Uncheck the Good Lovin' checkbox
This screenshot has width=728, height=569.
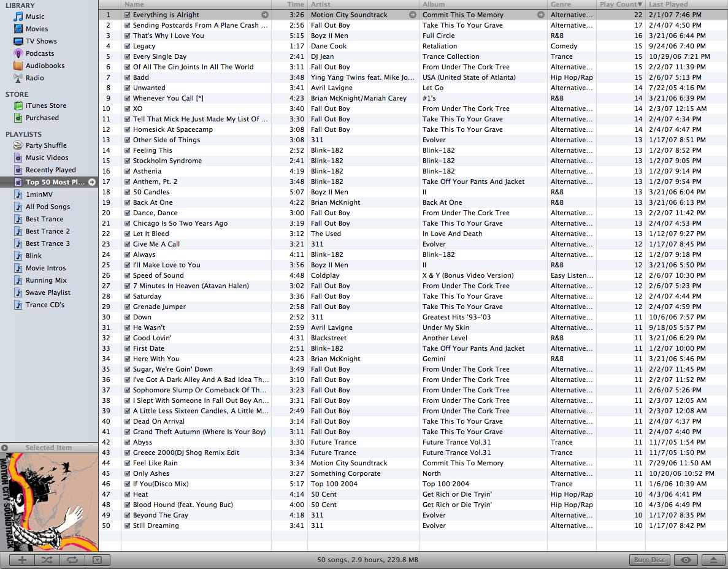[127, 338]
